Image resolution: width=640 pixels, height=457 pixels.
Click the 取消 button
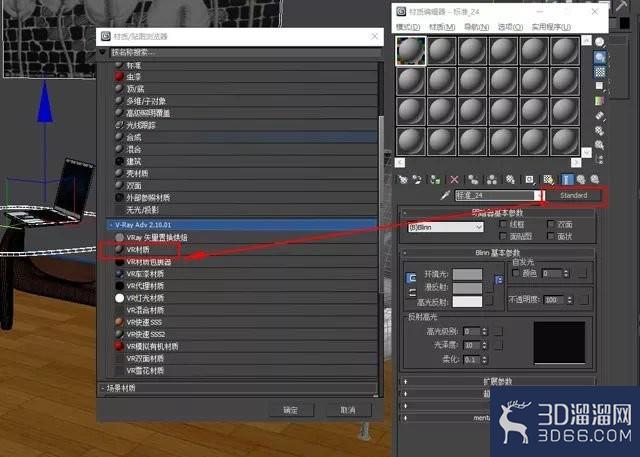pos(348,410)
